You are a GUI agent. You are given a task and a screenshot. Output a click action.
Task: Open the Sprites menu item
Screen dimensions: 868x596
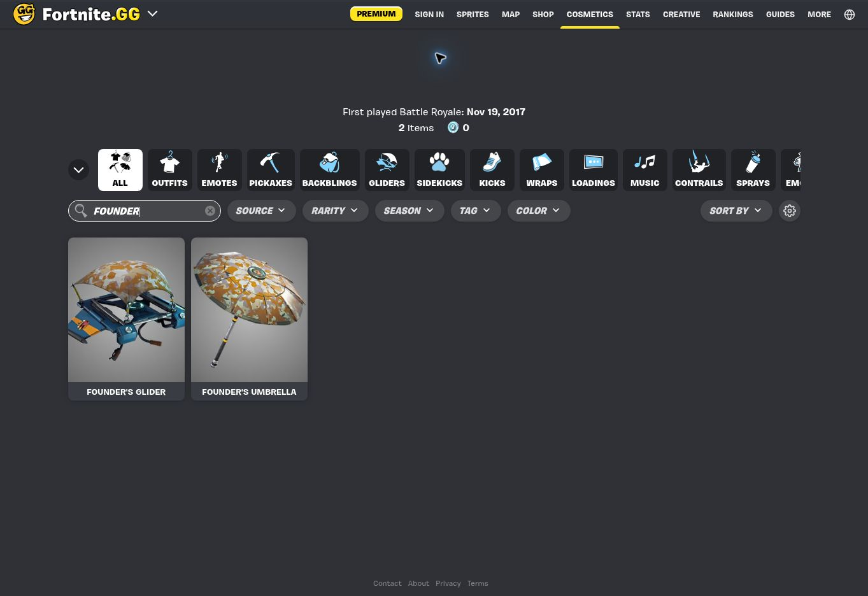click(x=473, y=15)
